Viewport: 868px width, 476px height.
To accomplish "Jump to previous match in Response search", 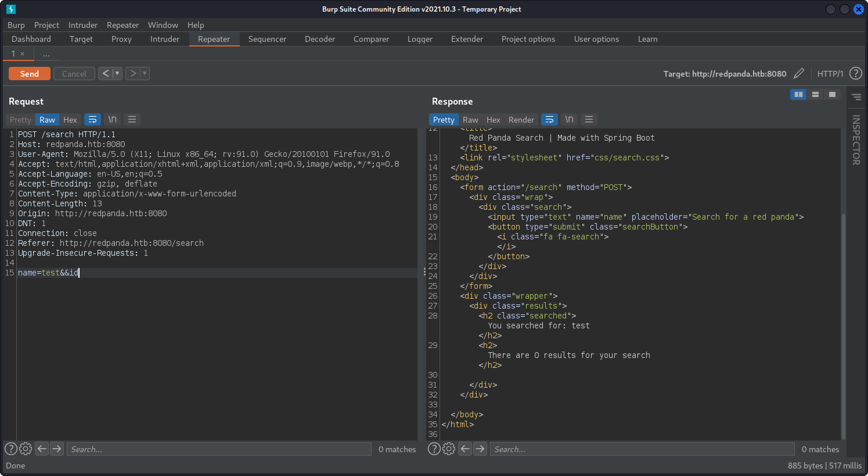I will click(x=465, y=449).
